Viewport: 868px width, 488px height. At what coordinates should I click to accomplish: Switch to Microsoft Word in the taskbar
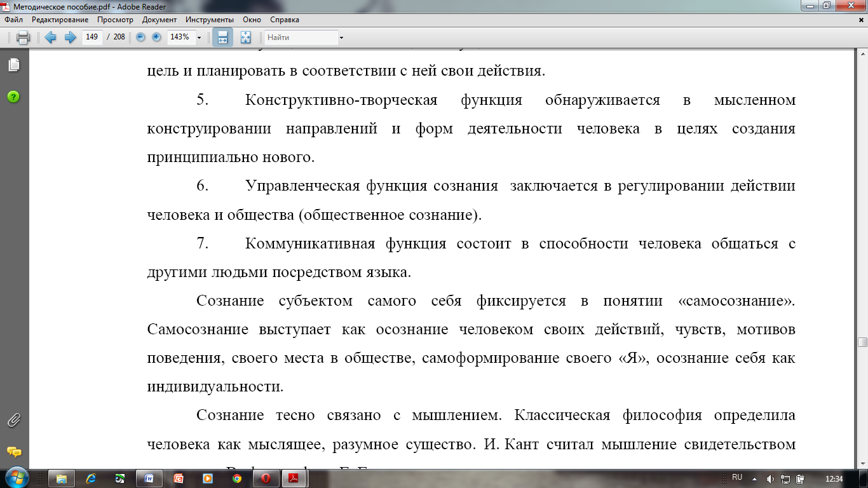[x=149, y=478]
